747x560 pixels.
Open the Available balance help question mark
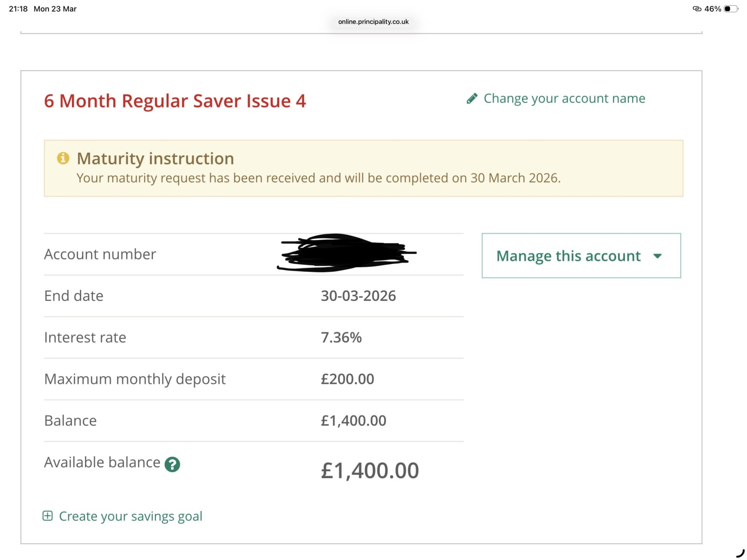click(172, 464)
